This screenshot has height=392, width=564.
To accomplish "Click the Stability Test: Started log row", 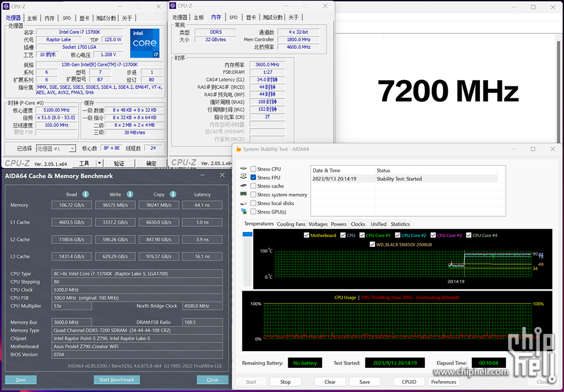I will click(x=404, y=179).
